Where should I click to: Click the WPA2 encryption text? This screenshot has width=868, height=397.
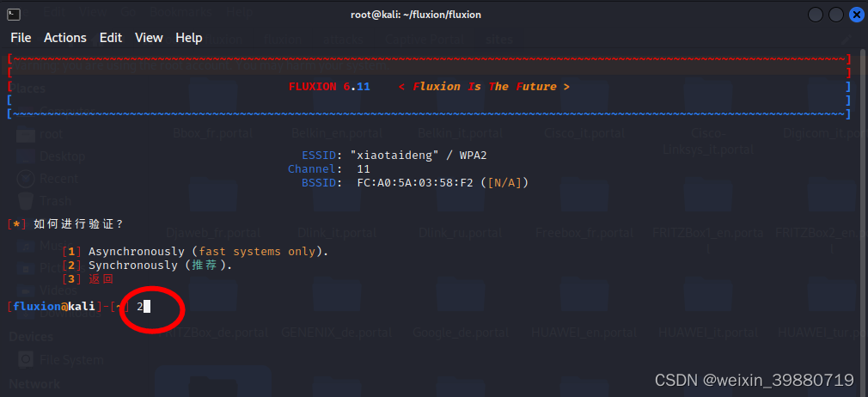click(473, 156)
